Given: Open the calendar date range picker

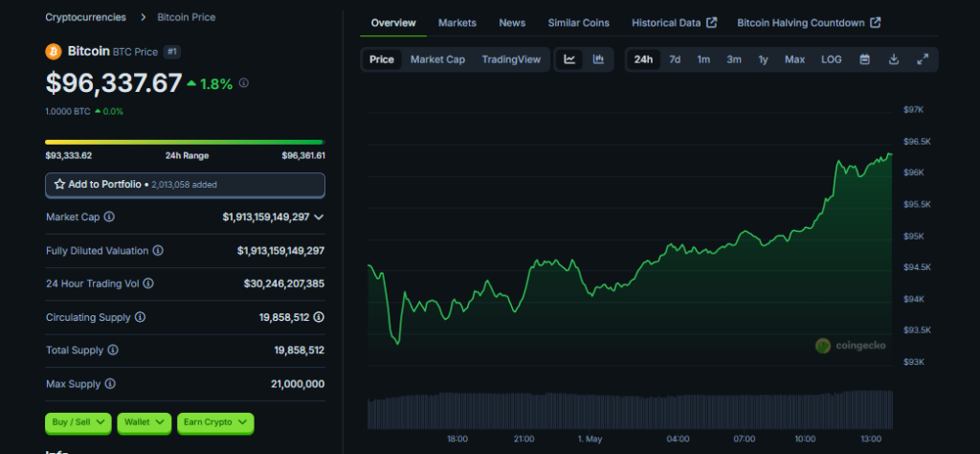Looking at the screenshot, I should coord(865,59).
